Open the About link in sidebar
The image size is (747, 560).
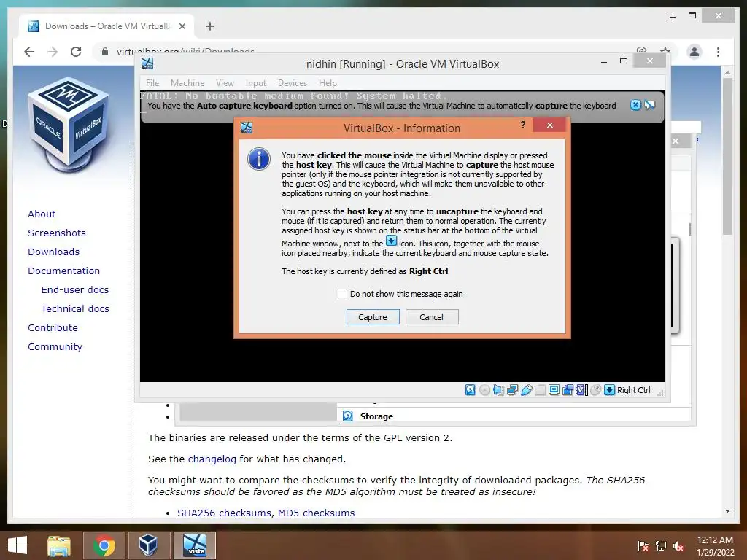[42, 214]
